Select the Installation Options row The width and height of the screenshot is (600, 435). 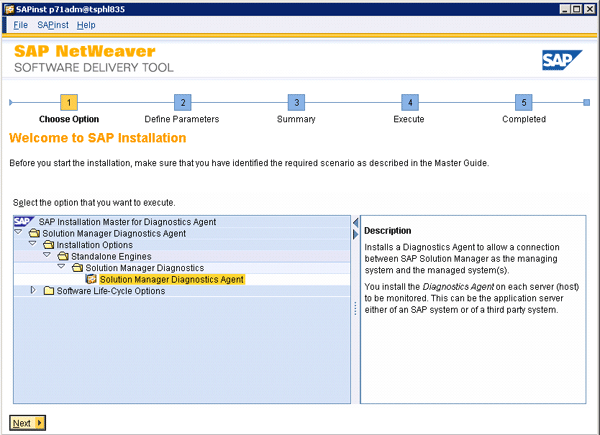(182, 245)
